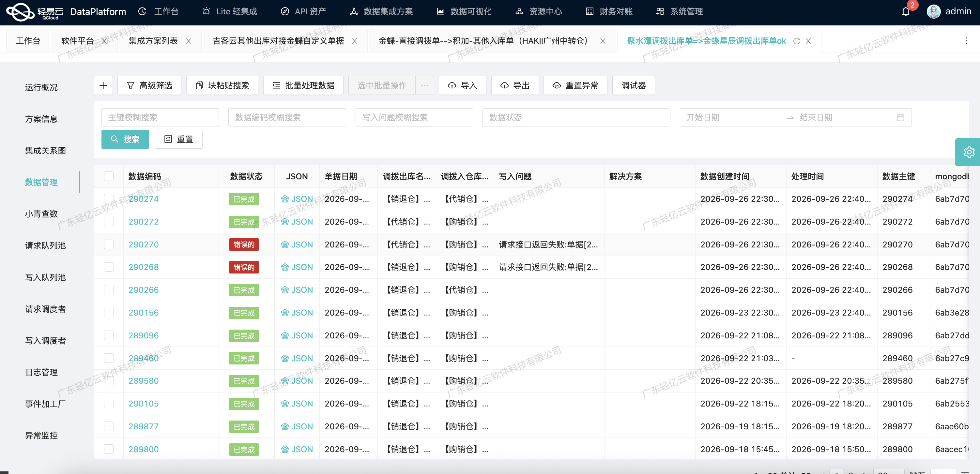View JSON icon for row 290105

click(x=285, y=404)
